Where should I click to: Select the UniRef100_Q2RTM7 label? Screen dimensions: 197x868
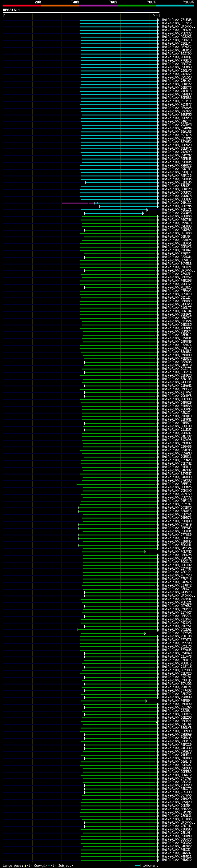tap(176, 826)
